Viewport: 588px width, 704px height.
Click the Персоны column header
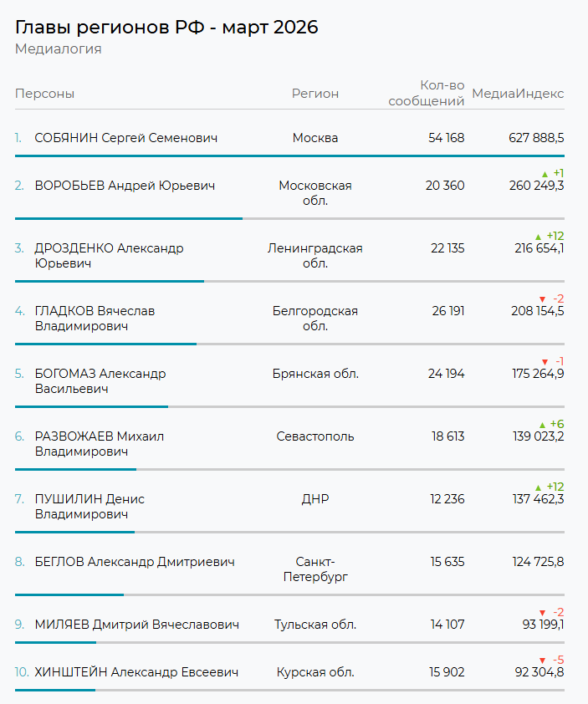tap(44, 94)
